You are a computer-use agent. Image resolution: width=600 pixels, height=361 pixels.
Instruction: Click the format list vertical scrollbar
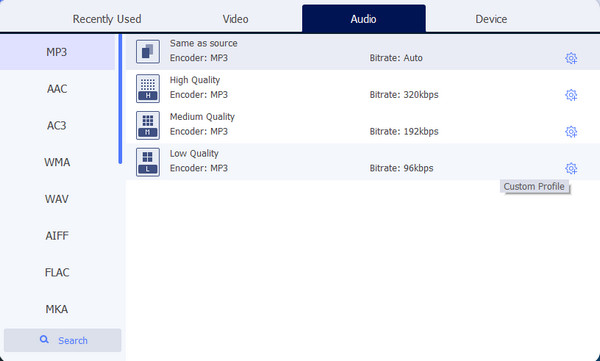point(120,99)
